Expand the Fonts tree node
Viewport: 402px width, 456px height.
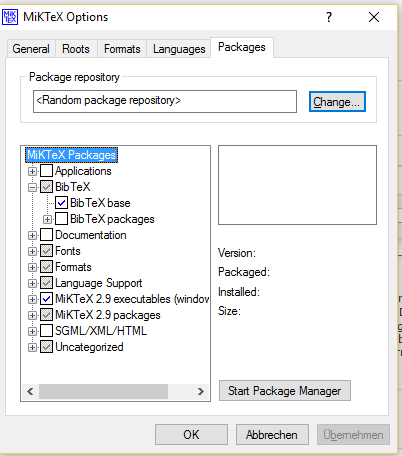(32, 251)
